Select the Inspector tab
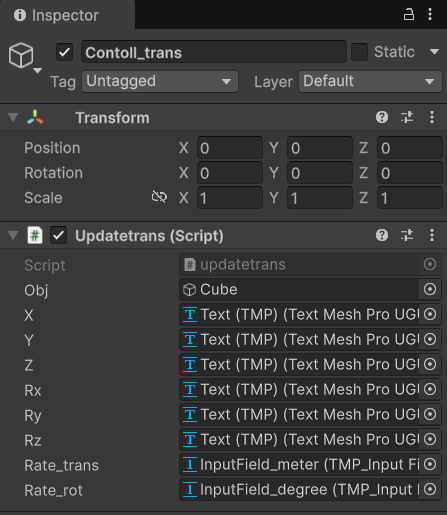The image size is (447, 515). (57, 15)
